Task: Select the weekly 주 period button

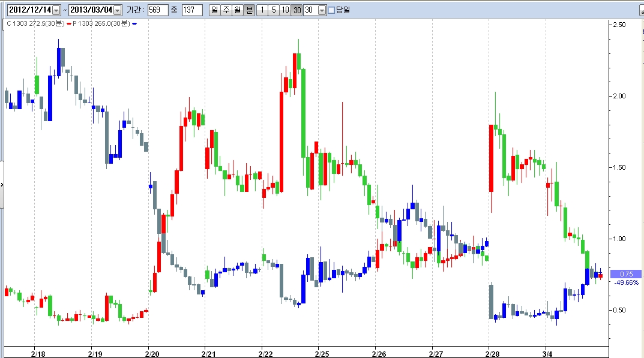Action: click(226, 10)
